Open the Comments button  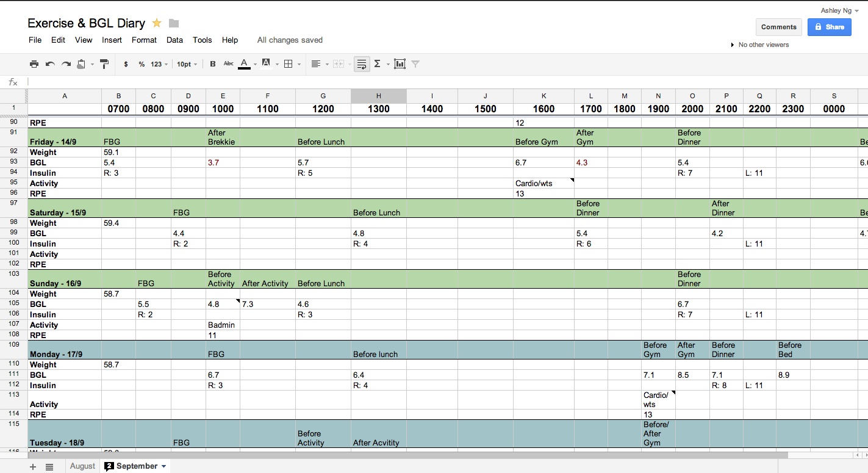[x=778, y=27]
